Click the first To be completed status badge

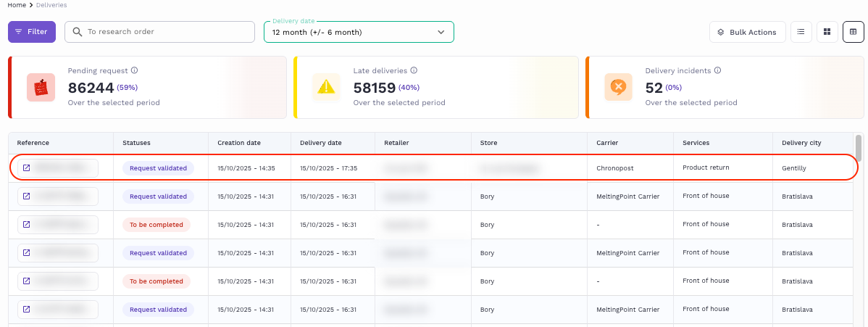click(156, 225)
